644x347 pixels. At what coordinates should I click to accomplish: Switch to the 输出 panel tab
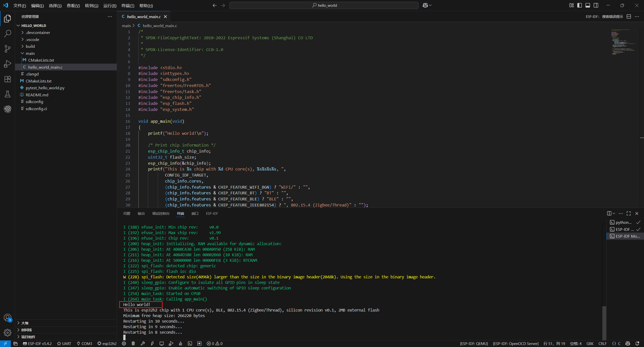pyautogui.click(x=141, y=213)
